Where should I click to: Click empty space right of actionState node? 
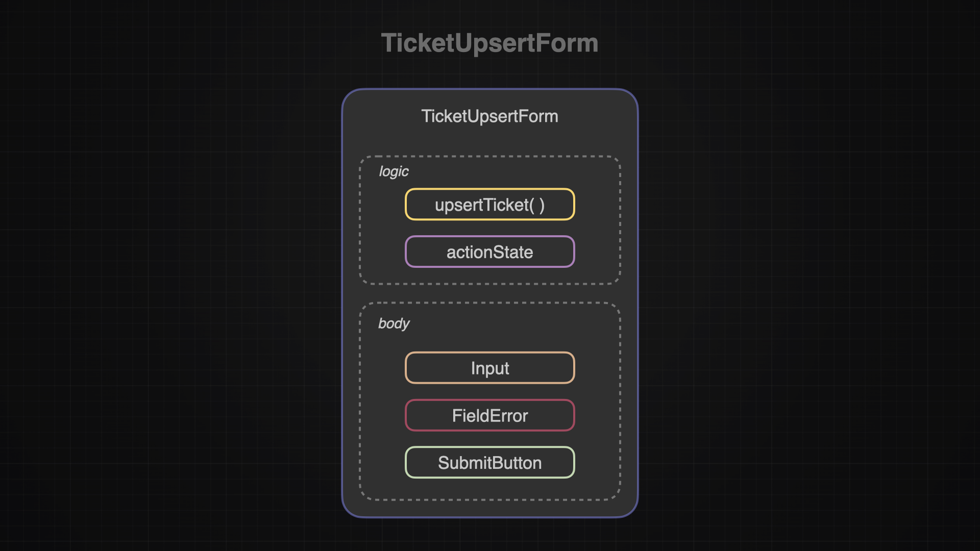pos(597,252)
